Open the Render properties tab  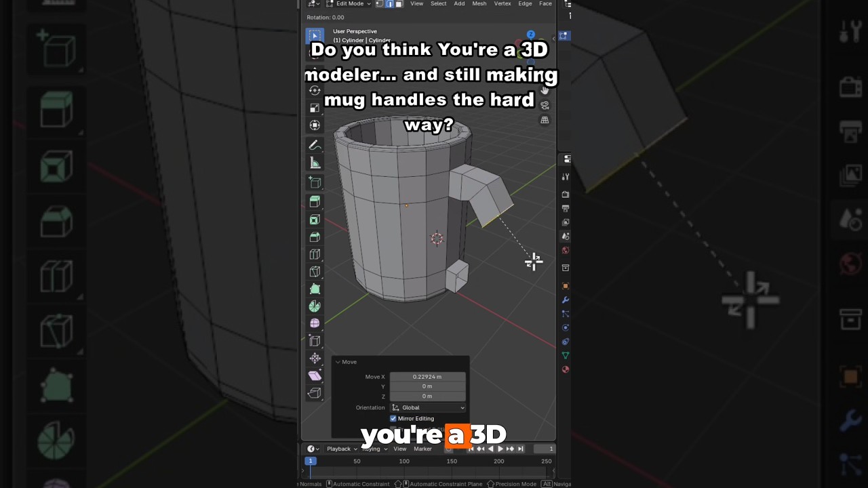coord(566,195)
